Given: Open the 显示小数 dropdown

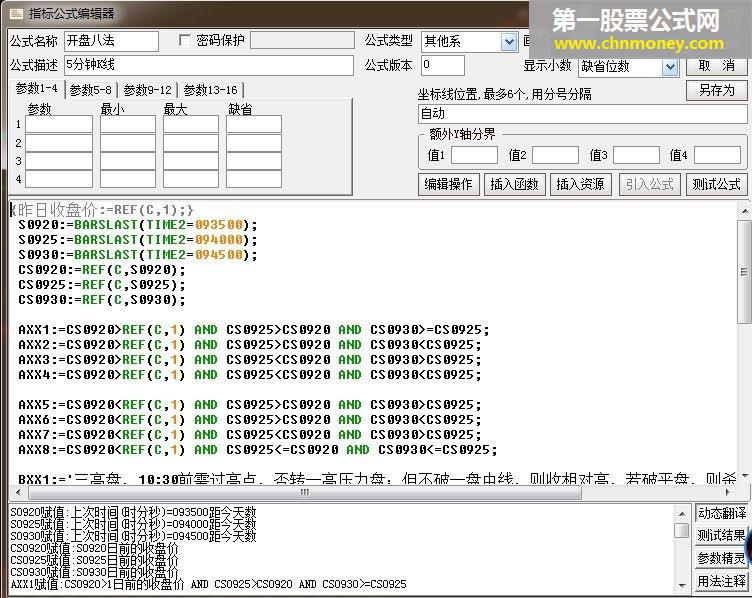Looking at the screenshot, I should [670, 67].
